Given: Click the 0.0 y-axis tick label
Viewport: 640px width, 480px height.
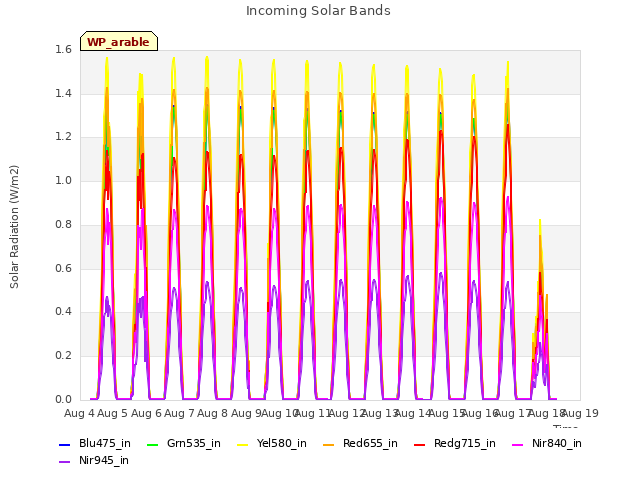Looking at the screenshot, I should [63, 400].
